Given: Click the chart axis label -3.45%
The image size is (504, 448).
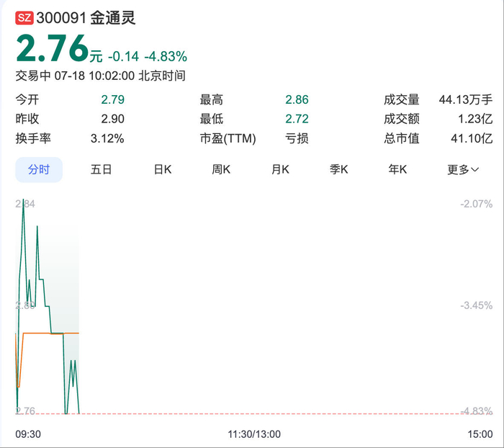Looking at the screenshot, I should point(477,305).
